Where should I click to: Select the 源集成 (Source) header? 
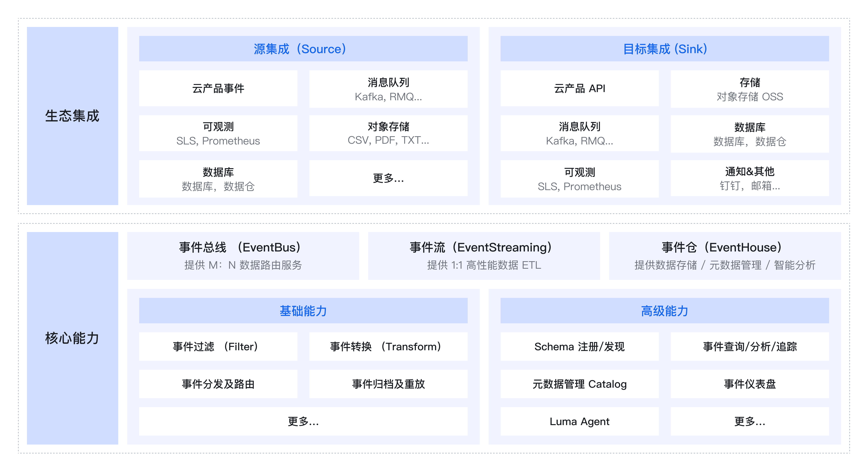click(303, 48)
